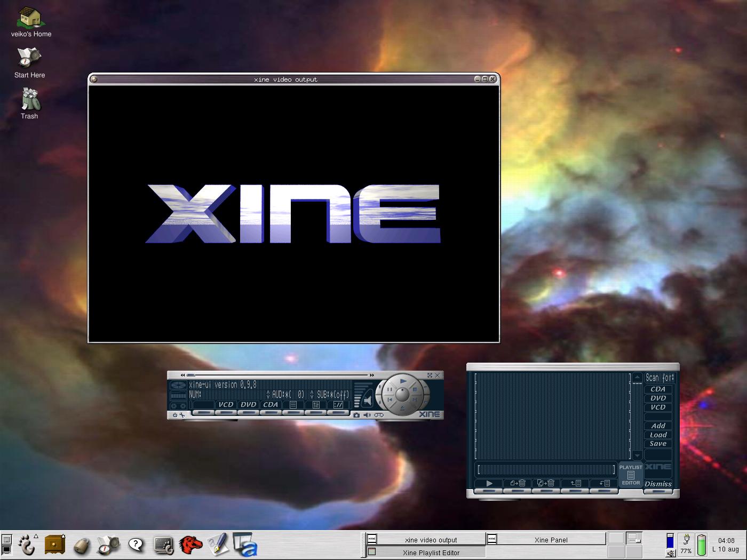This screenshot has height=560, width=747.
Task: Click the taskbar clock showing 04:08
Action: point(726,545)
